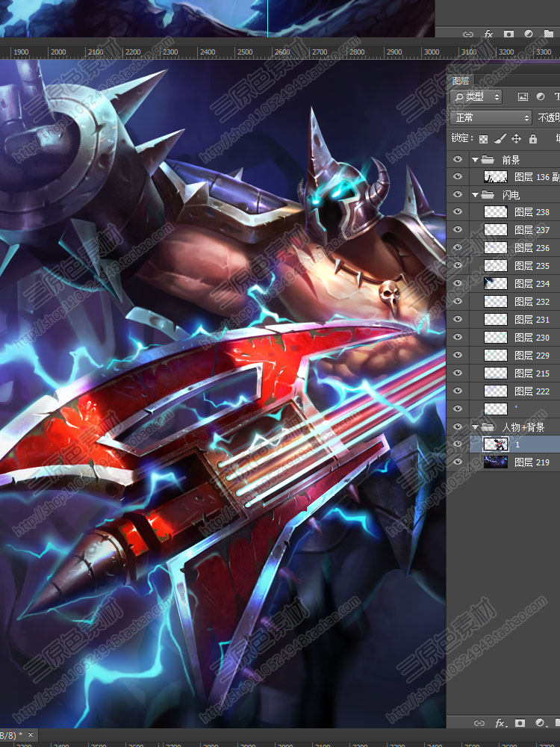Collapse the 前景 group triangle
The height and width of the screenshot is (747, 560).
[475, 160]
